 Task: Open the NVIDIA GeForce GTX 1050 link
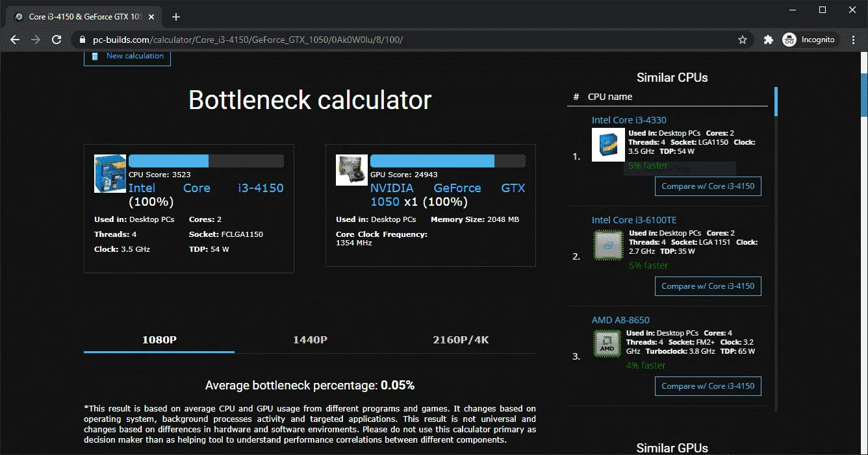pos(448,194)
